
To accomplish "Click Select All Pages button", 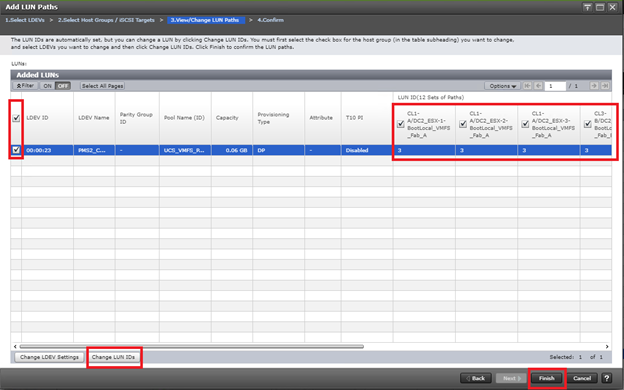I will 102,86.
